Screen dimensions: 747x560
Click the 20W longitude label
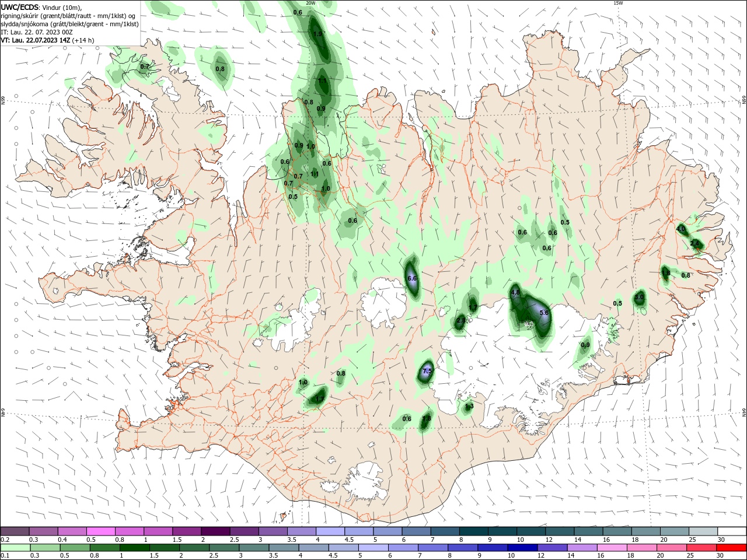pyautogui.click(x=311, y=3)
